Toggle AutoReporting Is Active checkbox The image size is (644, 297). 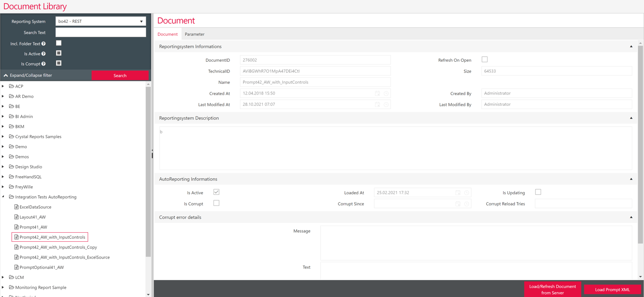217,192
